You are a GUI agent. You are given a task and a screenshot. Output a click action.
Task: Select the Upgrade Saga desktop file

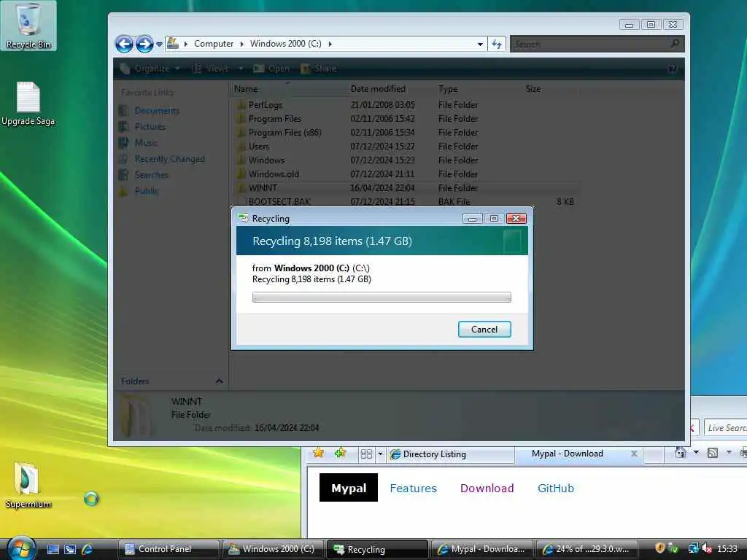click(x=28, y=104)
